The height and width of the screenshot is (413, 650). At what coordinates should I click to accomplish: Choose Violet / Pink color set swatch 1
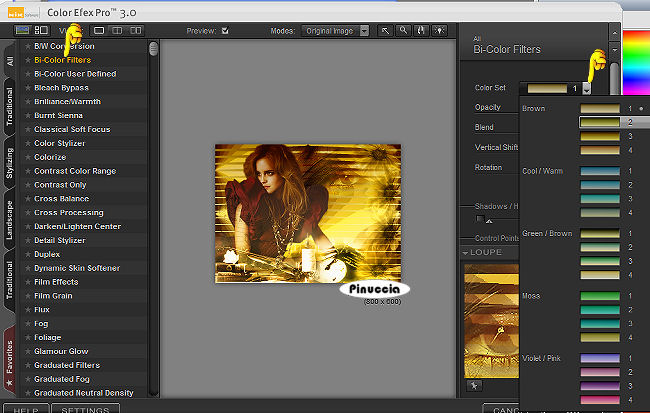click(x=600, y=358)
